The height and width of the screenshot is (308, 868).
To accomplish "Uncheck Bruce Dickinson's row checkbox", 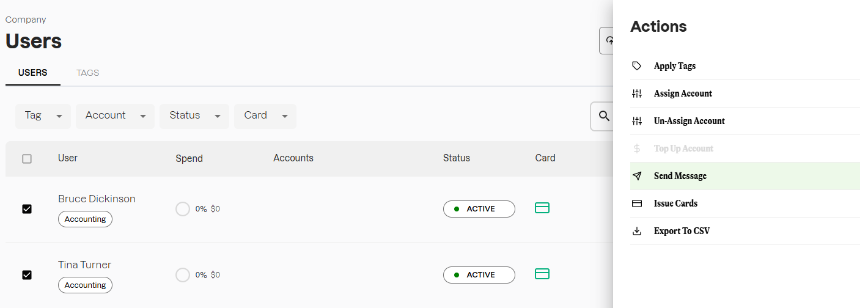I will pyautogui.click(x=27, y=209).
